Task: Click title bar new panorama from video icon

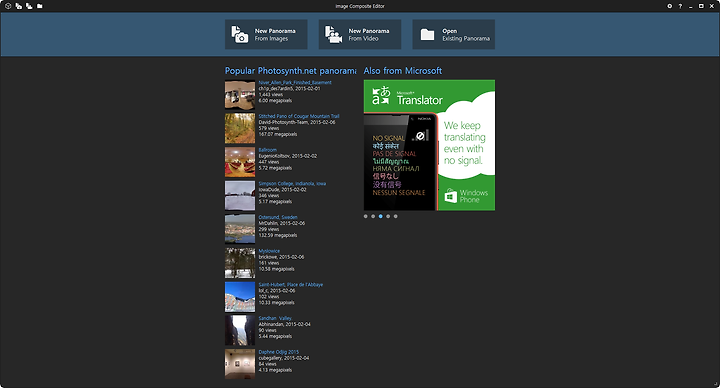Action: click(x=29, y=6)
